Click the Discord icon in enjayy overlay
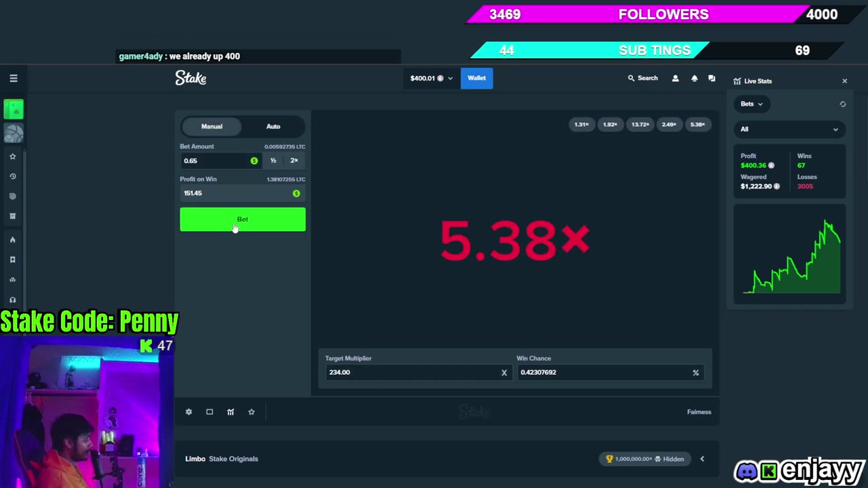868x488 pixels. (x=747, y=470)
